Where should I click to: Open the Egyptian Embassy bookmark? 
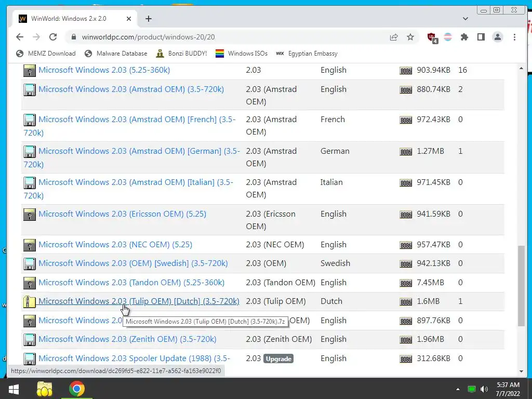(307, 54)
